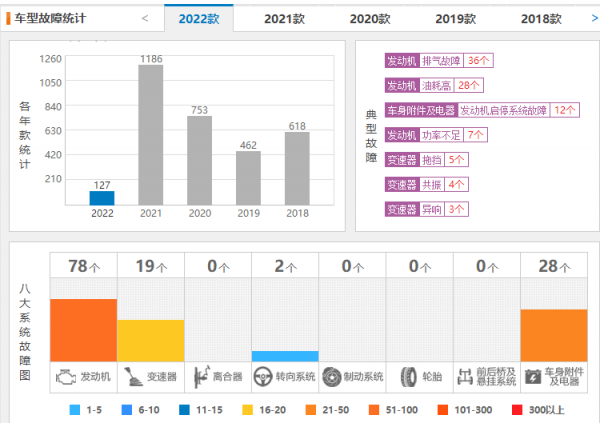Click the 变速器 拖挡 5个 fault tag
The height and width of the screenshot is (423, 600).
click(x=427, y=160)
